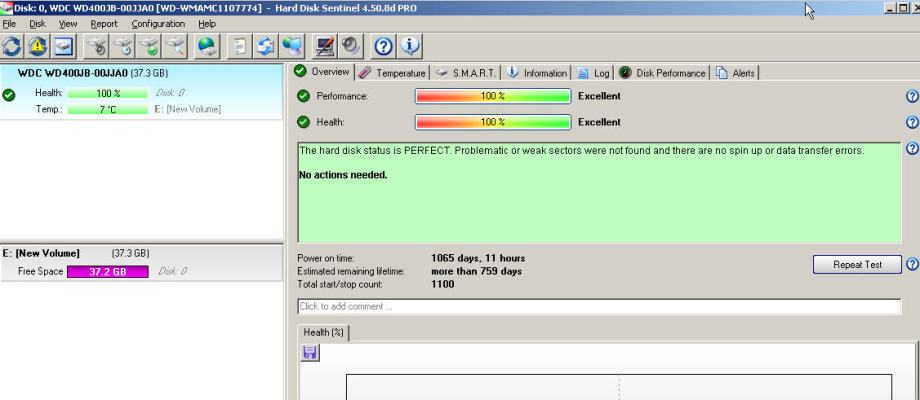Image resolution: width=920 pixels, height=400 pixels.
Task: Click the 'Excellent' text beside Health bar
Action: coord(599,122)
